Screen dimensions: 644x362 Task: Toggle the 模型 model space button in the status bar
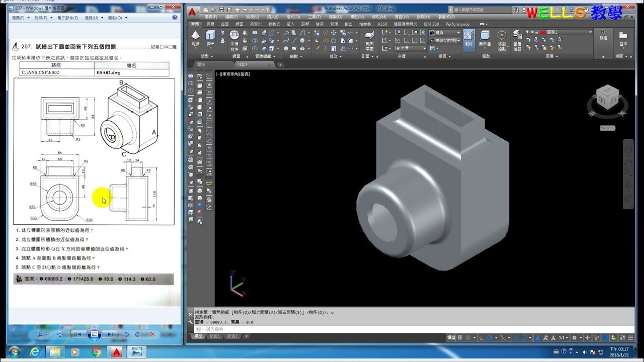coord(451,338)
